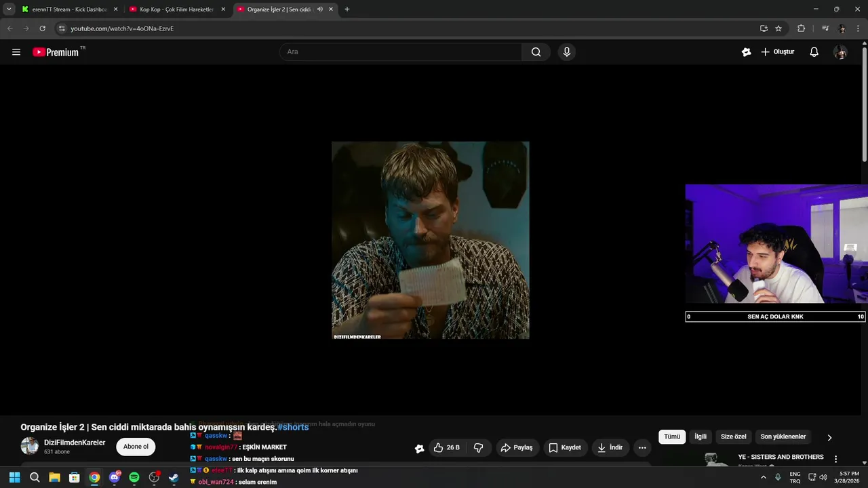Close the Kop Kop tab
868x488 pixels.
pyautogui.click(x=223, y=9)
